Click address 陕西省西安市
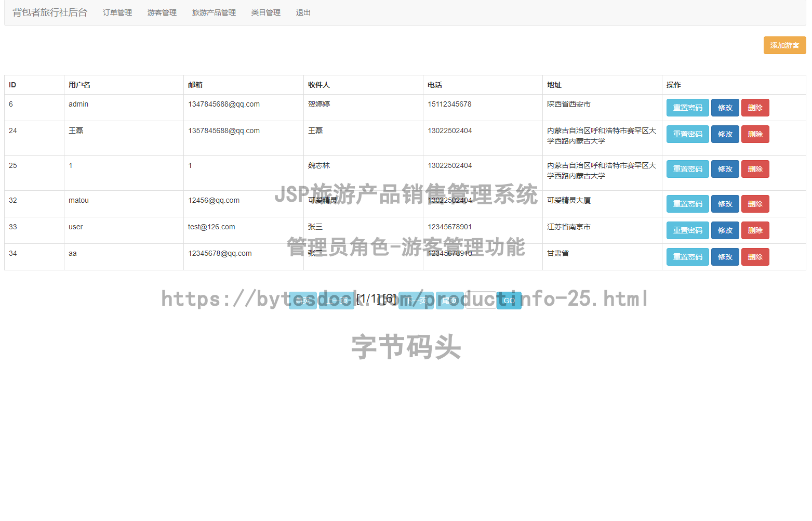Viewport: 812px width, 521px height. (x=569, y=104)
